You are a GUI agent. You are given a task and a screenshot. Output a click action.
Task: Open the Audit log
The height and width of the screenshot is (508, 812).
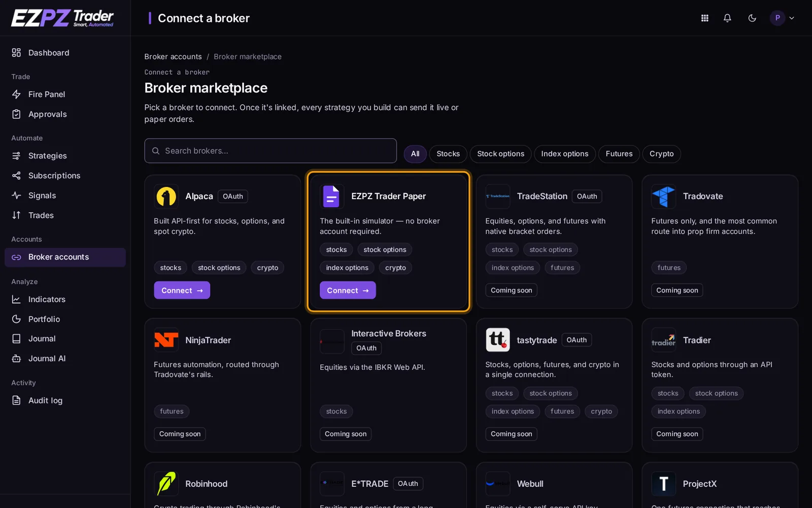pyautogui.click(x=65, y=401)
